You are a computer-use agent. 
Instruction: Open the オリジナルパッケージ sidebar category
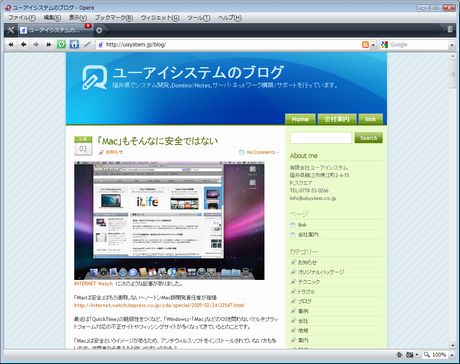tap(321, 272)
